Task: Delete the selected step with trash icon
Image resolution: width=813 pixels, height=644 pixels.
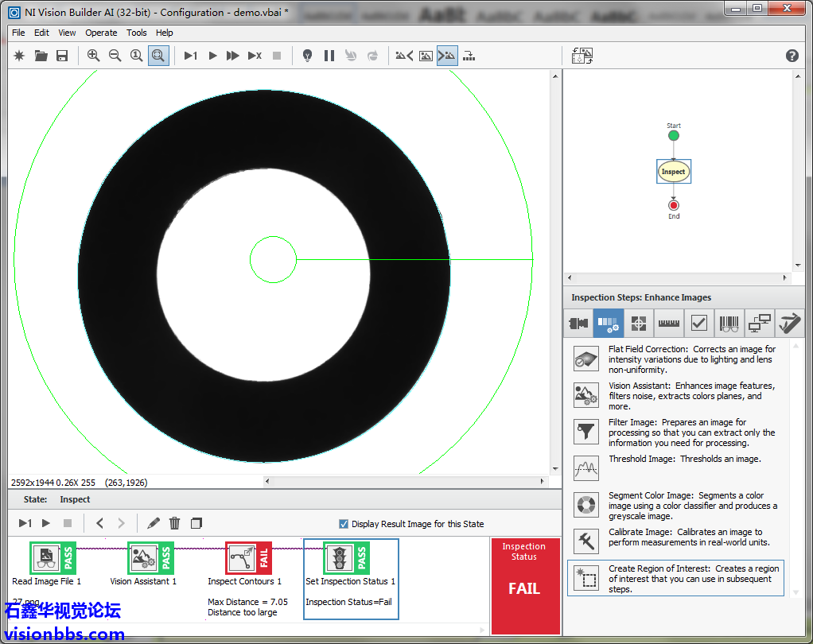Action: (x=175, y=523)
